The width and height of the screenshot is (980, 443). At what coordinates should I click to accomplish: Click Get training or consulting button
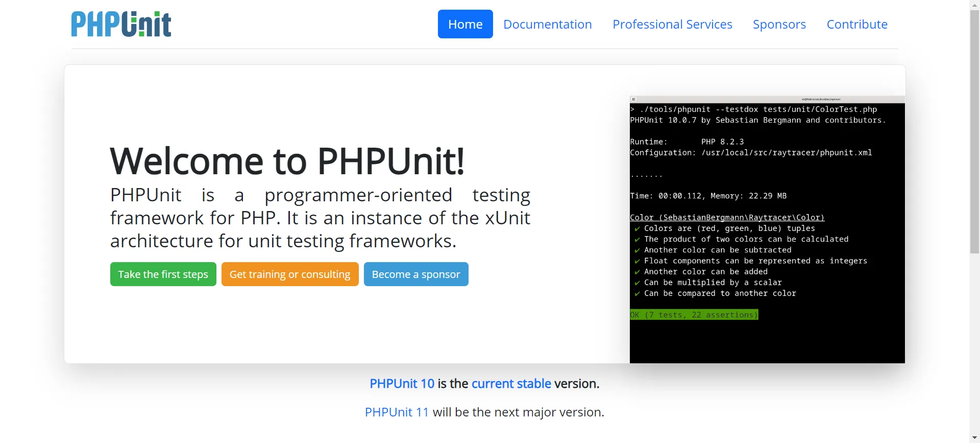(289, 274)
